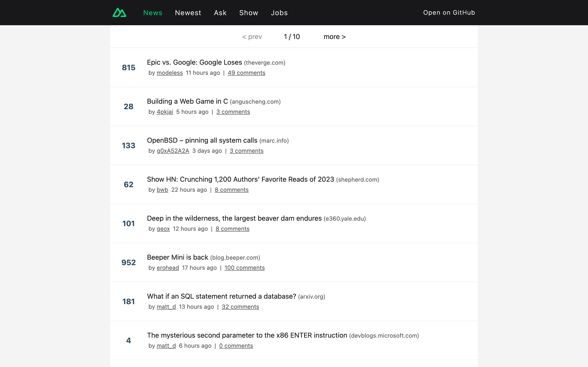This screenshot has height=367, width=588.
Task: Open 0 comments on the x86 ENTER story
Action: point(236,345)
